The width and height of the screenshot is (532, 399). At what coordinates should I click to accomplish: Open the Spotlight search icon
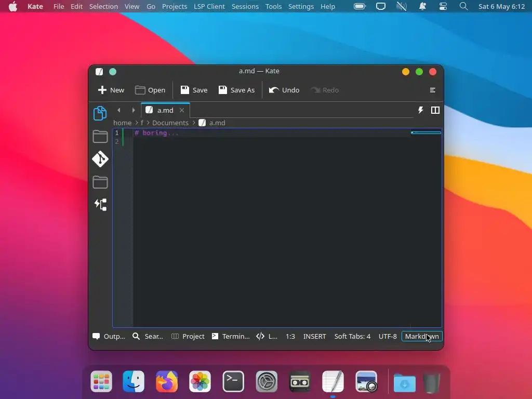click(x=463, y=6)
